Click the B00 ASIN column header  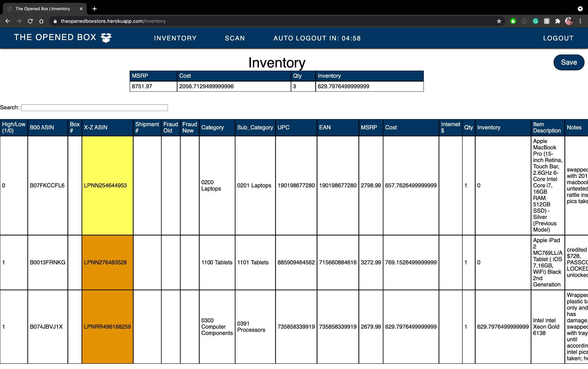[x=48, y=127]
